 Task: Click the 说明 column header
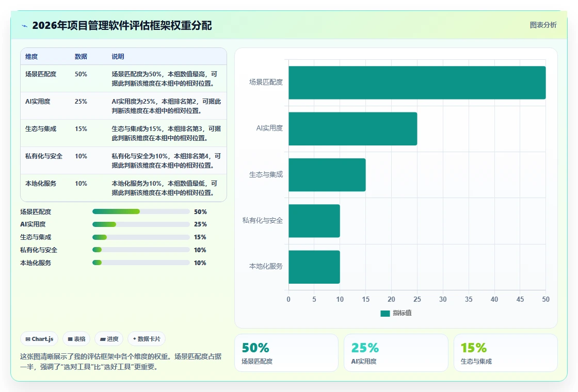[118, 56]
